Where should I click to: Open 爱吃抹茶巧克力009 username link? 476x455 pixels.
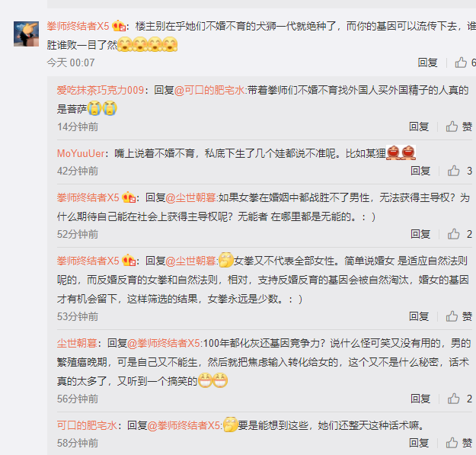pos(101,90)
